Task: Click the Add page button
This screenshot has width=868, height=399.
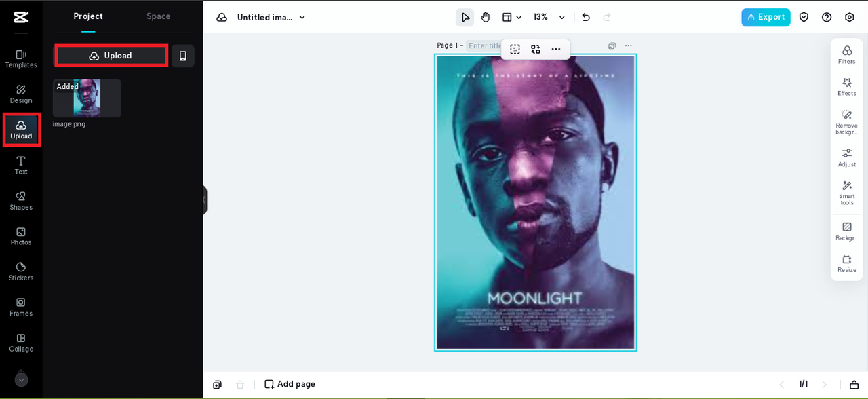Action: [x=290, y=384]
